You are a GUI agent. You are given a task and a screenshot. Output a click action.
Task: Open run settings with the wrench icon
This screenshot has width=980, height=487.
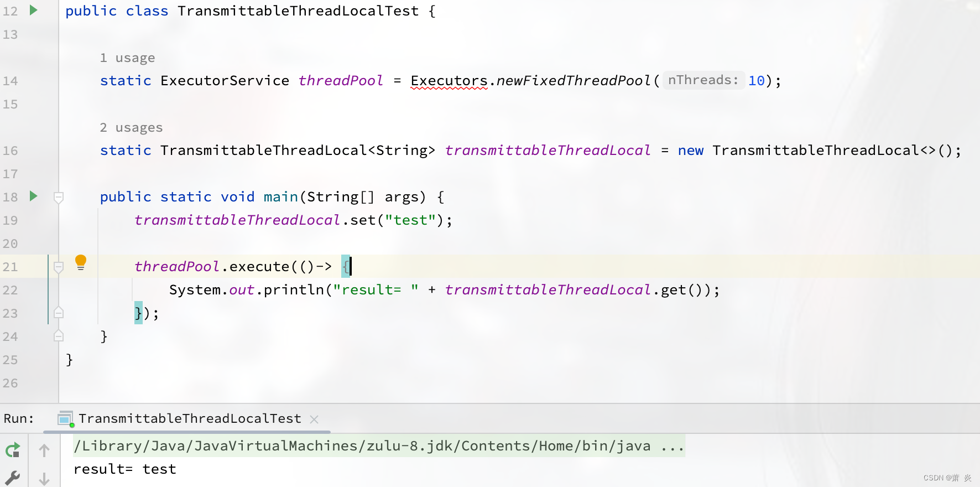[x=13, y=478]
